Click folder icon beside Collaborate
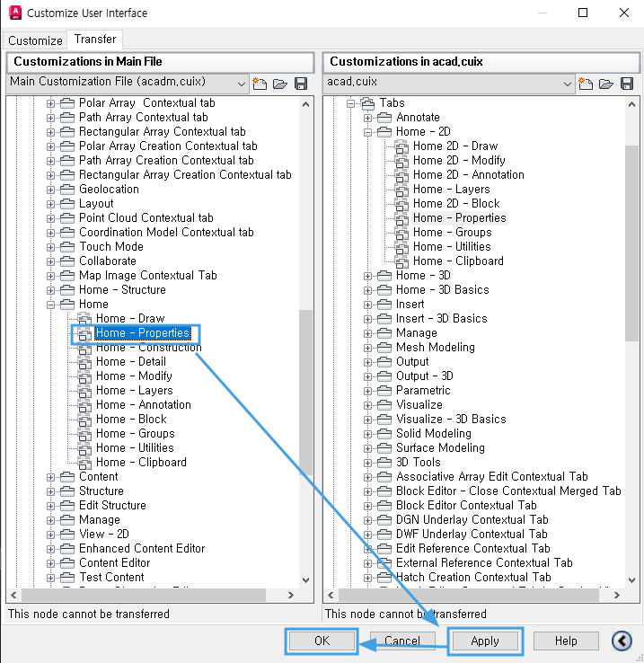Screen dimensions: 644x663 tap(67, 261)
